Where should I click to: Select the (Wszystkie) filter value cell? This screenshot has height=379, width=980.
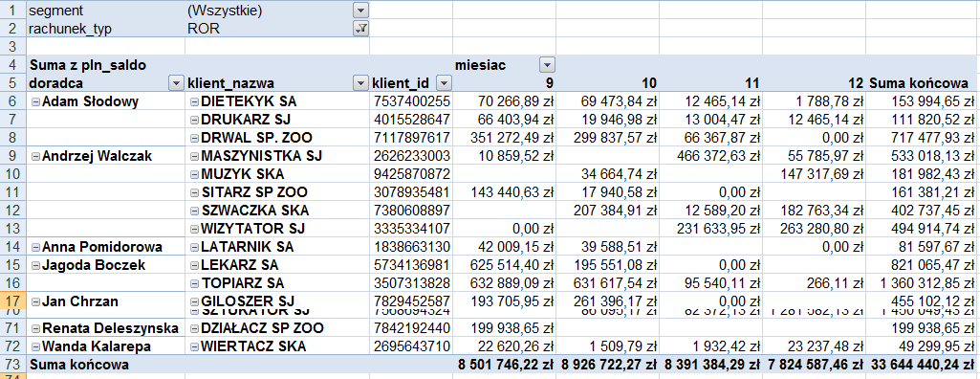click(x=277, y=11)
